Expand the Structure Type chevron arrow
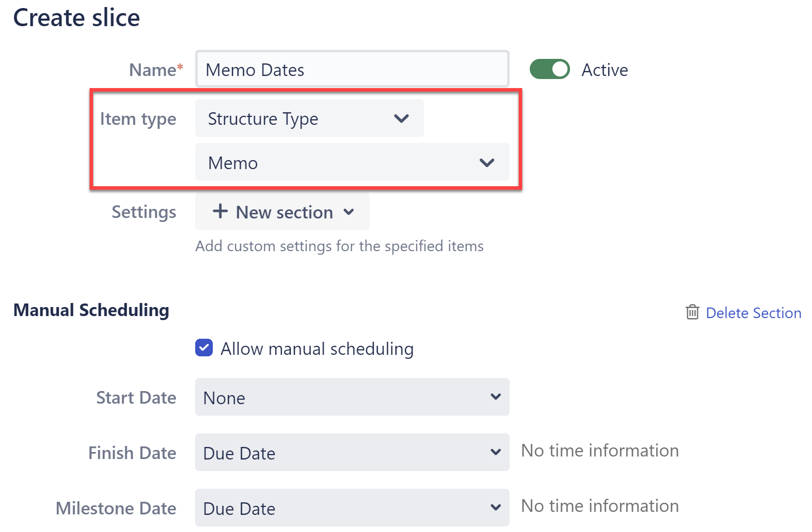 (401, 118)
